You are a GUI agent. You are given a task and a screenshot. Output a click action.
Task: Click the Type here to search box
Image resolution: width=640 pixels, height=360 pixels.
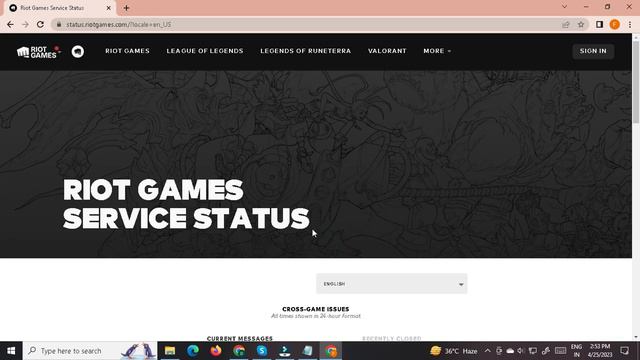coord(90,351)
